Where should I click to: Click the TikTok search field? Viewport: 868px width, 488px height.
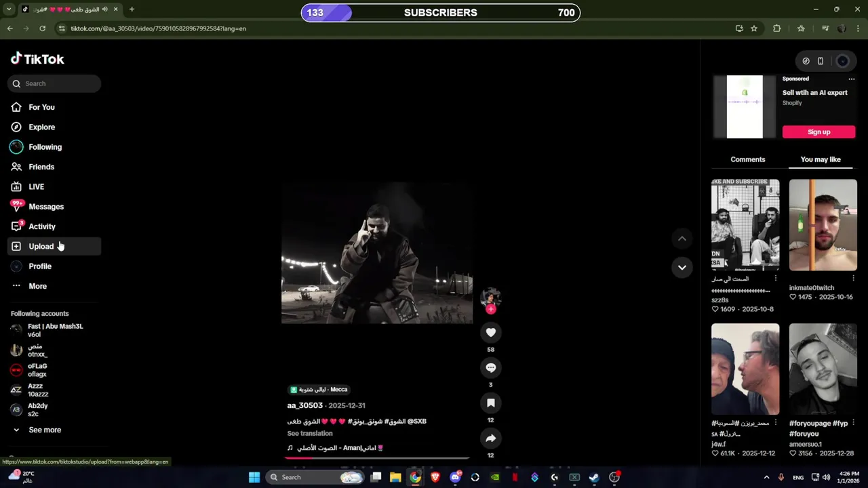[x=54, y=83]
